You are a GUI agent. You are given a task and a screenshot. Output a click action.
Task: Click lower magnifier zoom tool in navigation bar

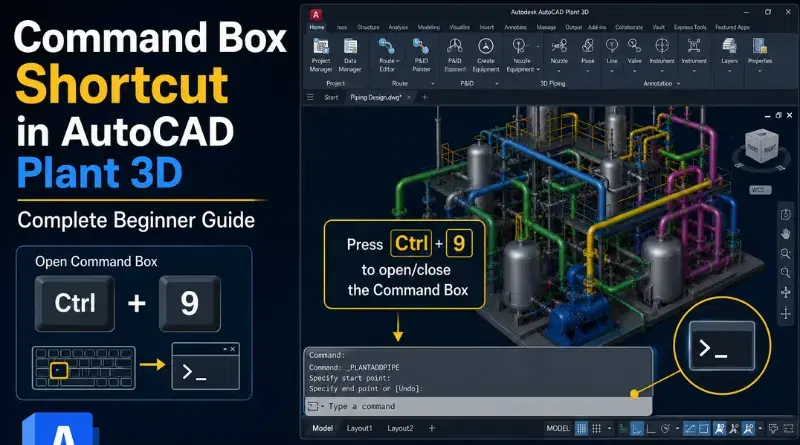[x=786, y=273]
